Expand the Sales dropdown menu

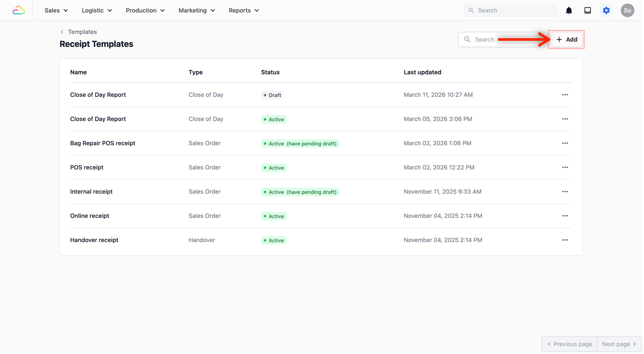click(x=56, y=10)
